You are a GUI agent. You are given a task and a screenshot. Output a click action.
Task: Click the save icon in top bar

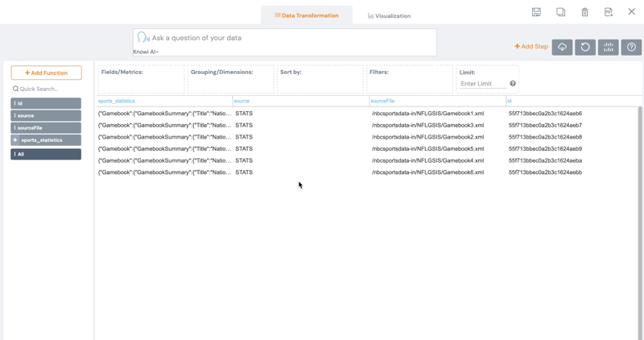coord(536,12)
